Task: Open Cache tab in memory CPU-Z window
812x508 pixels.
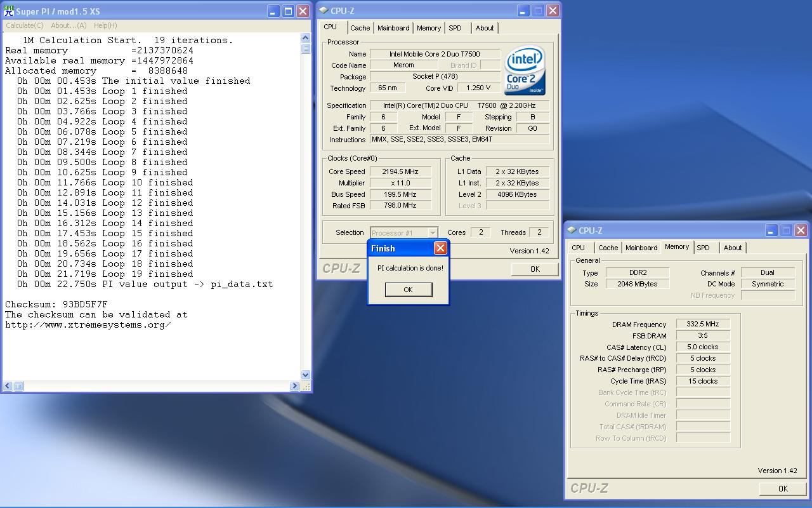Action: [x=608, y=248]
